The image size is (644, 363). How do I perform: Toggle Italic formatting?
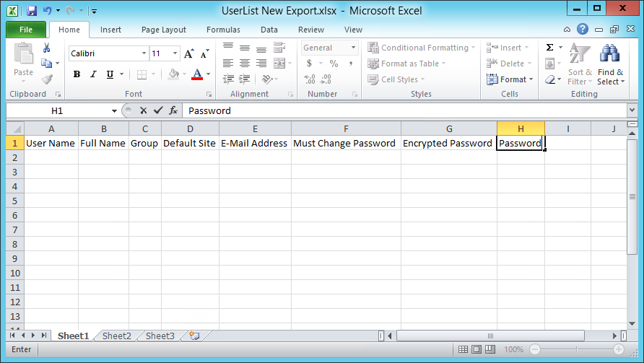[x=94, y=74]
